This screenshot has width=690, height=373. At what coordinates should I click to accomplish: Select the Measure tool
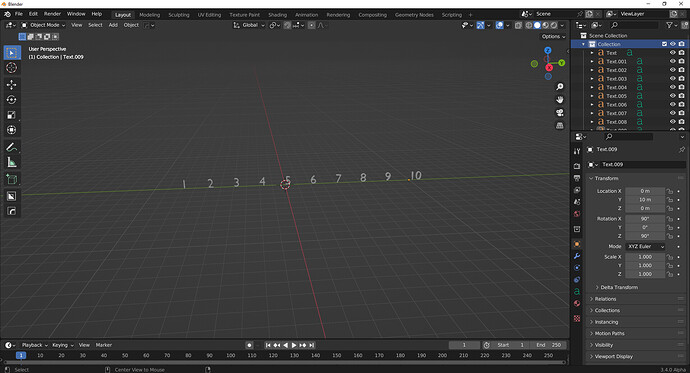pyautogui.click(x=12, y=162)
